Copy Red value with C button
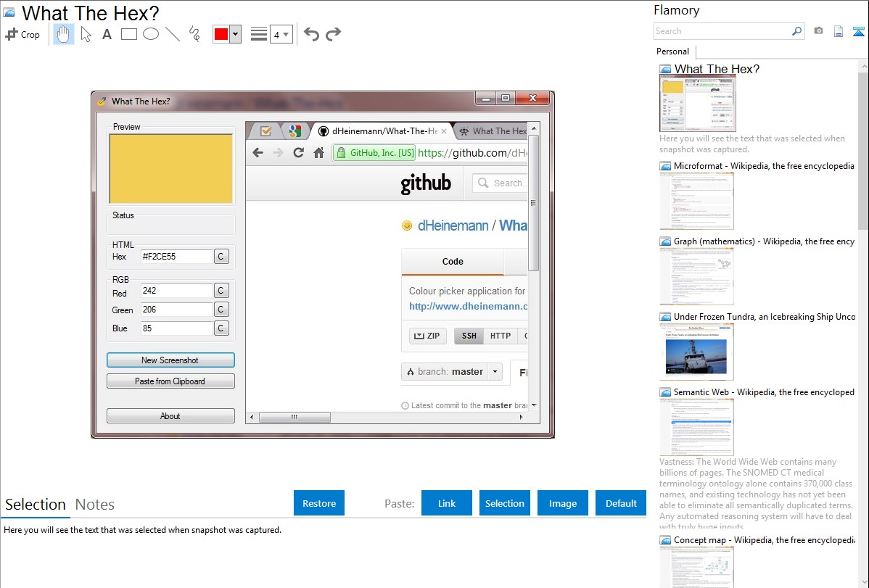 [221, 291]
